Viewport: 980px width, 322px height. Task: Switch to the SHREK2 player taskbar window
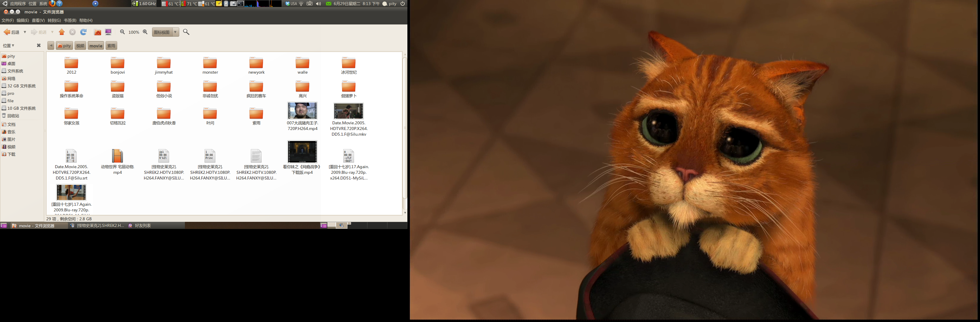[x=98, y=226]
